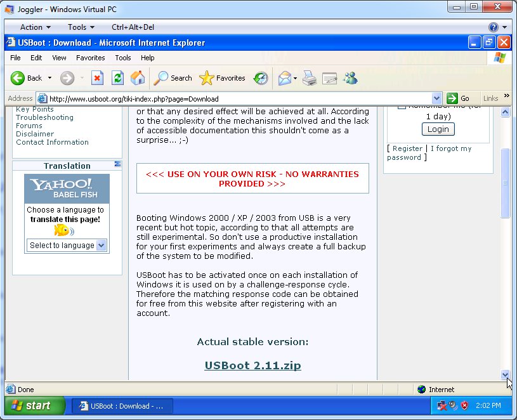Click the Done status bar page icon
This screenshot has height=420, width=517.
click(11, 390)
